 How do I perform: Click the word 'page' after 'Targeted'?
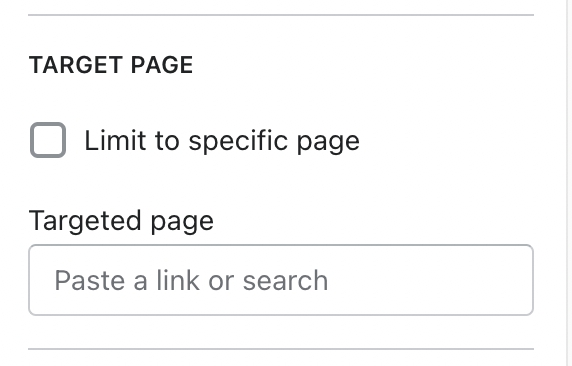(x=182, y=222)
